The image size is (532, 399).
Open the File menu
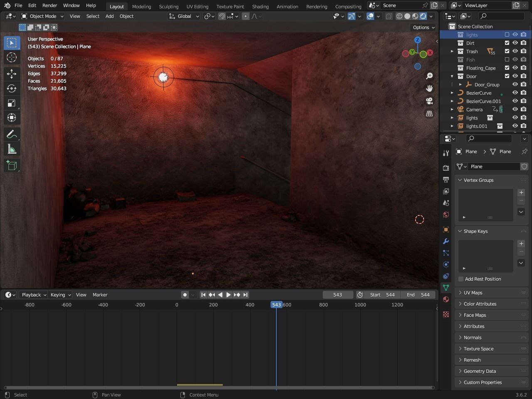[18, 5]
